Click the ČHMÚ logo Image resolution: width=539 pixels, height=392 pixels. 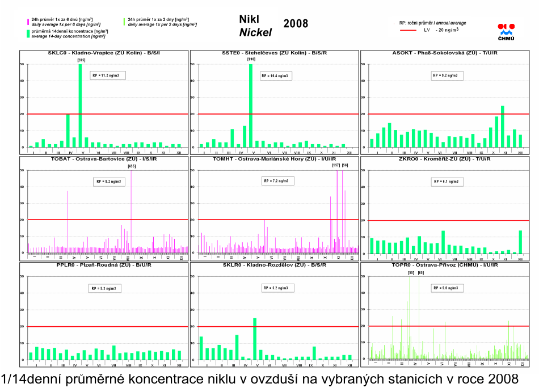(506, 32)
